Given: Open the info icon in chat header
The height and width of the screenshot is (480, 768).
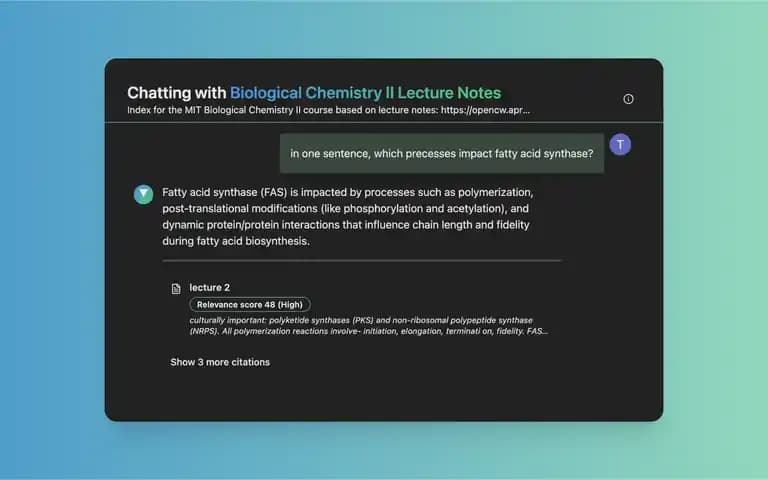Looking at the screenshot, I should tap(628, 99).
